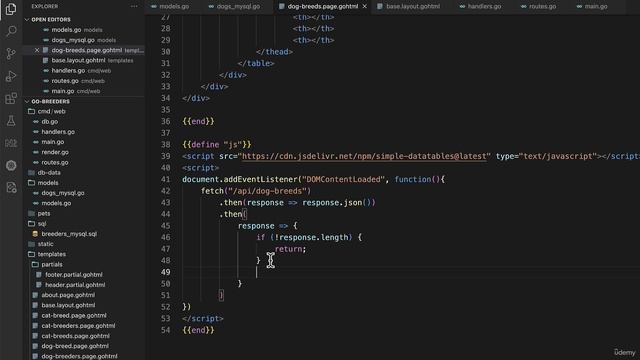Click the Explorer more actions ellipsis
Screen dimensions: 640x360
pyautogui.click(x=134, y=6)
